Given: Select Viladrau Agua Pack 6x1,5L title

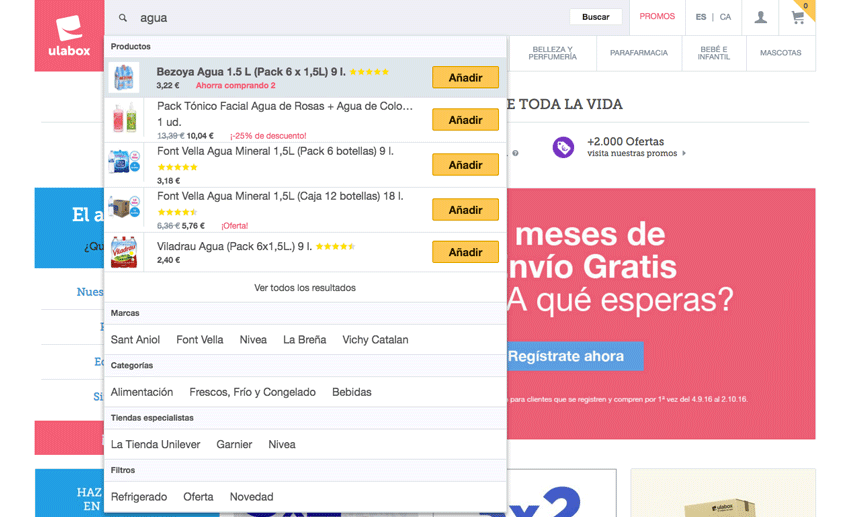Looking at the screenshot, I should point(235,247).
